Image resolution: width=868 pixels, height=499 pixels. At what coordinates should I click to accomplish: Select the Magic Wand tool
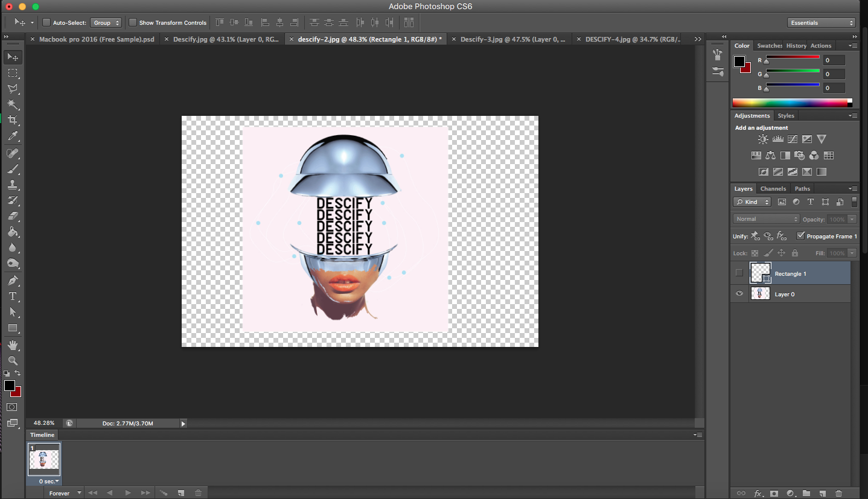coord(13,104)
